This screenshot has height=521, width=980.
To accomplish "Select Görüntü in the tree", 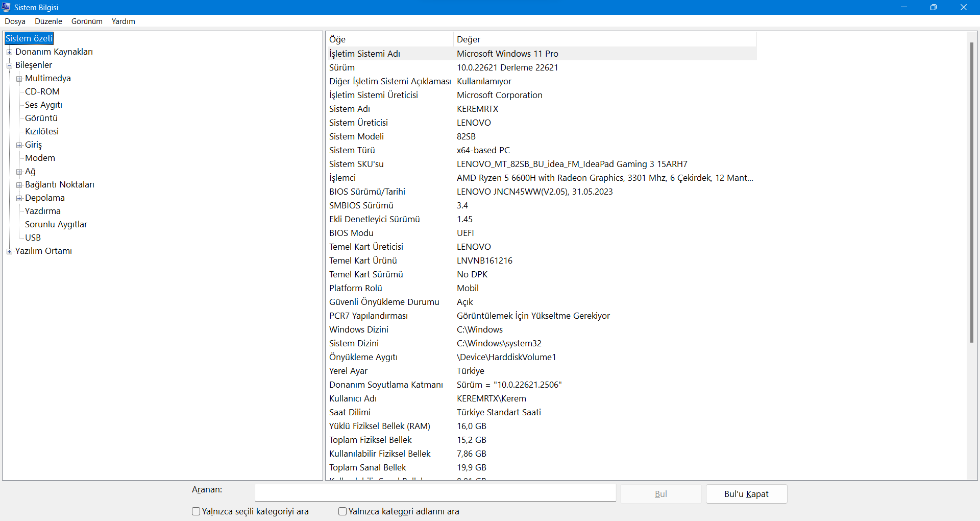I will point(41,118).
